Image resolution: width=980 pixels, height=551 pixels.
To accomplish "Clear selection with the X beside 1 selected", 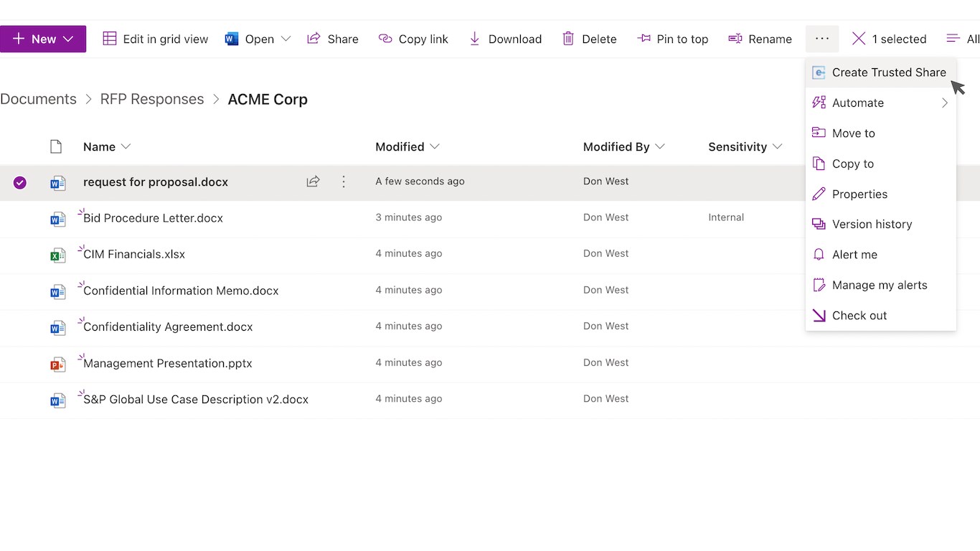I will click(859, 39).
